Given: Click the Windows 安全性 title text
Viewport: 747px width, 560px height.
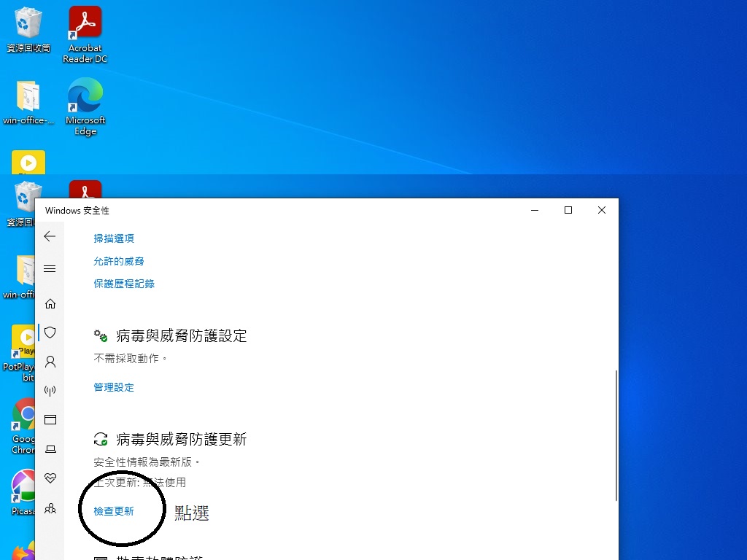Looking at the screenshot, I should pos(77,211).
